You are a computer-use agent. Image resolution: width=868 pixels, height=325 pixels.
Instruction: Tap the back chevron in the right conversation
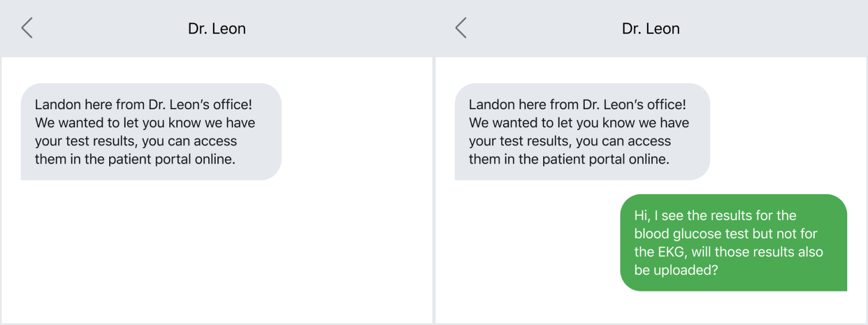coord(460,28)
